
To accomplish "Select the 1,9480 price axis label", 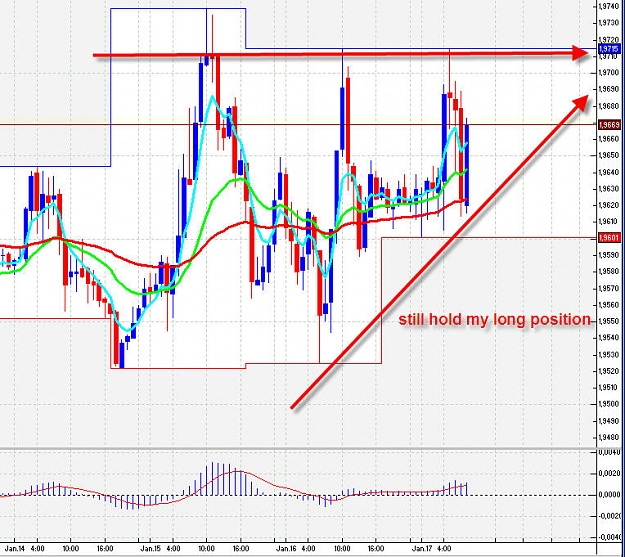I will pos(610,437).
